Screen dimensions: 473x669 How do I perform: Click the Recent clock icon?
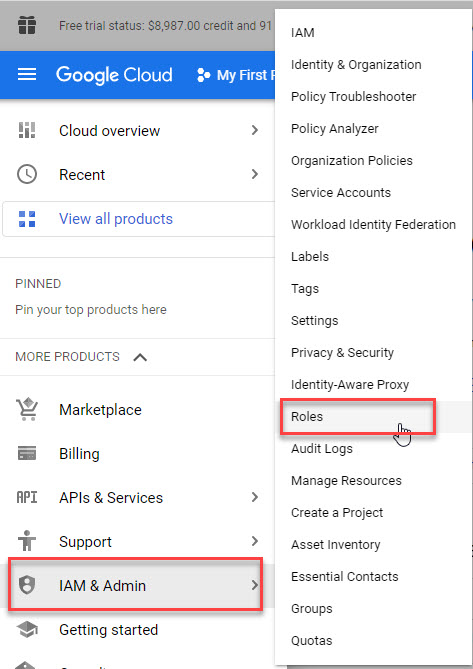click(27, 175)
